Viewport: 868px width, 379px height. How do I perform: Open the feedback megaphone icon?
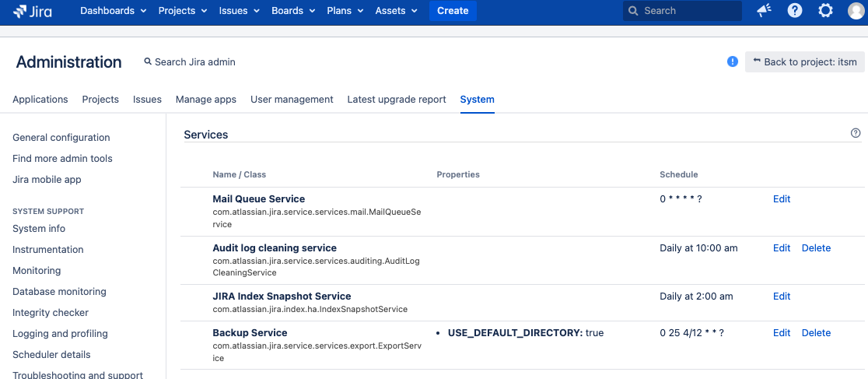point(765,11)
